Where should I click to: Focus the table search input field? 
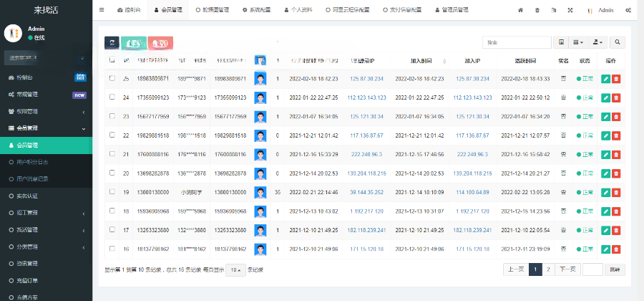point(517,42)
